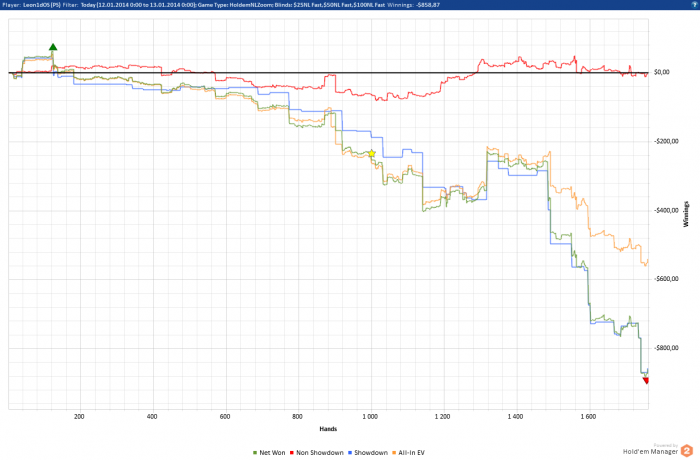Toggle the Net Won legend entry
The image size is (700, 460).
(x=269, y=452)
